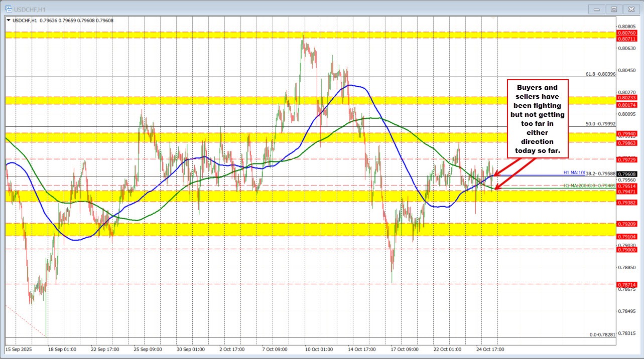Click the 0.79209 red price tag
The image size is (644, 359).
tap(627, 224)
